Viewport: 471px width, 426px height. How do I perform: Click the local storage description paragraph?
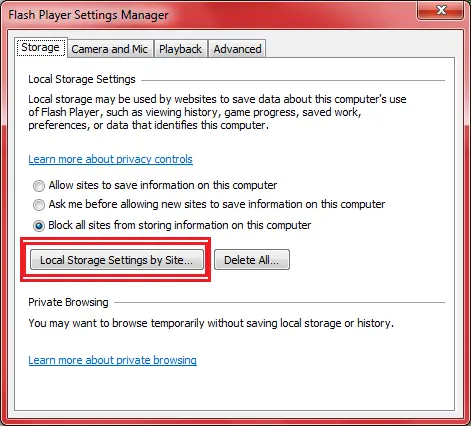coord(217,112)
